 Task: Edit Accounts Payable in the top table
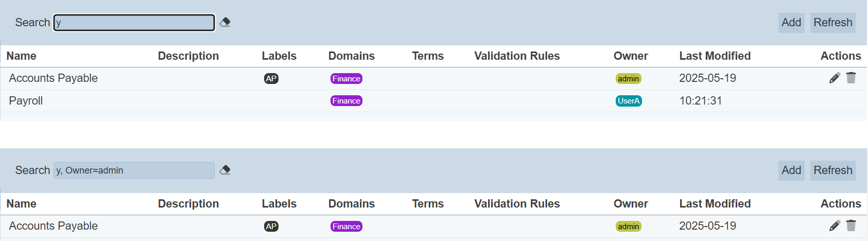pyautogui.click(x=835, y=78)
